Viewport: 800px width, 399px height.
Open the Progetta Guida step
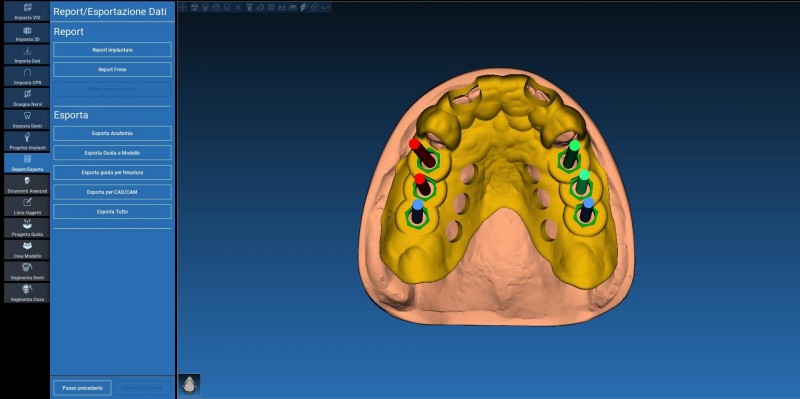[x=27, y=228]
